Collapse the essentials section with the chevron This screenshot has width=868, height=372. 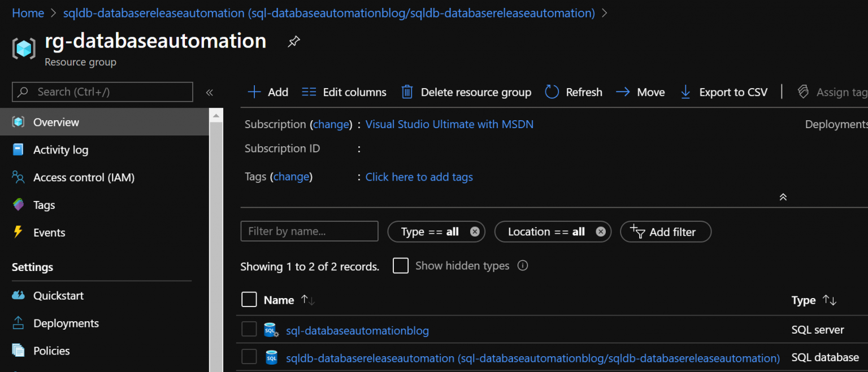pyautogui.click(x=783, y=196)
